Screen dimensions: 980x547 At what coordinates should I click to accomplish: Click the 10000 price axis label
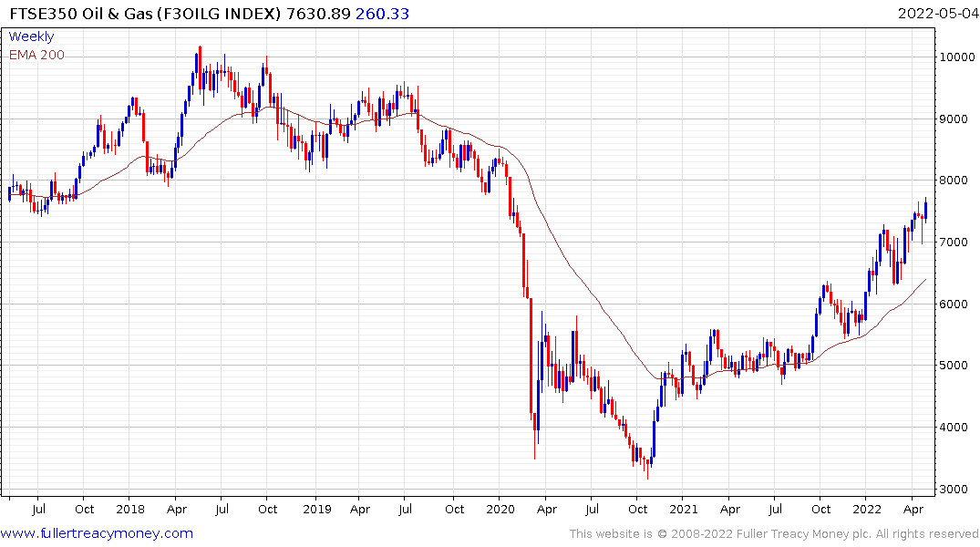point(957,57)
